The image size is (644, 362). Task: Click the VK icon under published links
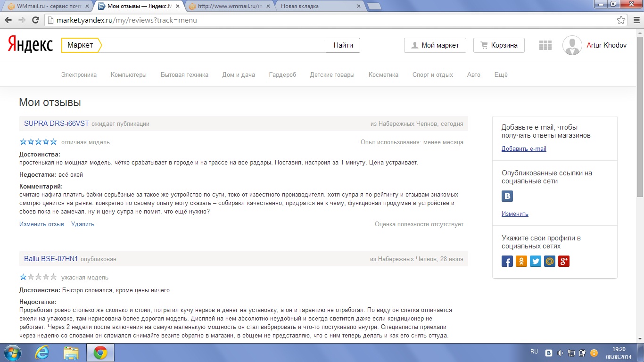click(x=507, y=197)
